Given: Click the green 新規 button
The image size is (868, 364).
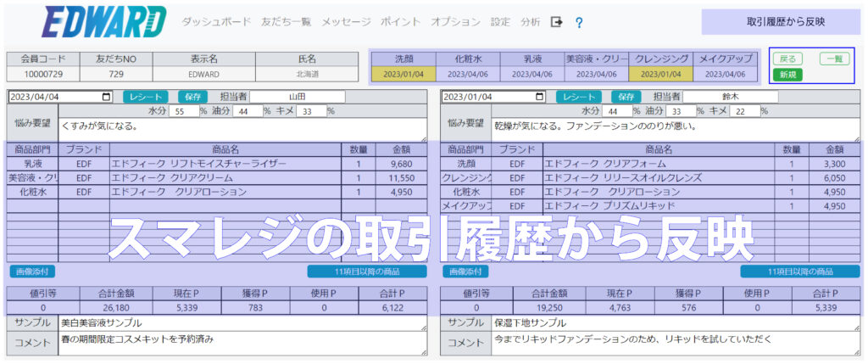Looking at the screenshot, I should point(787,74).
